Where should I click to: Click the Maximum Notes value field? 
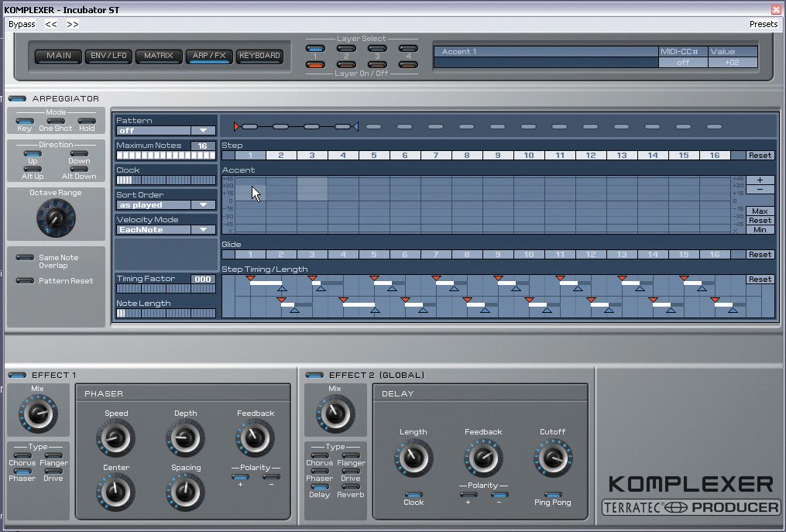pos(203,146)
